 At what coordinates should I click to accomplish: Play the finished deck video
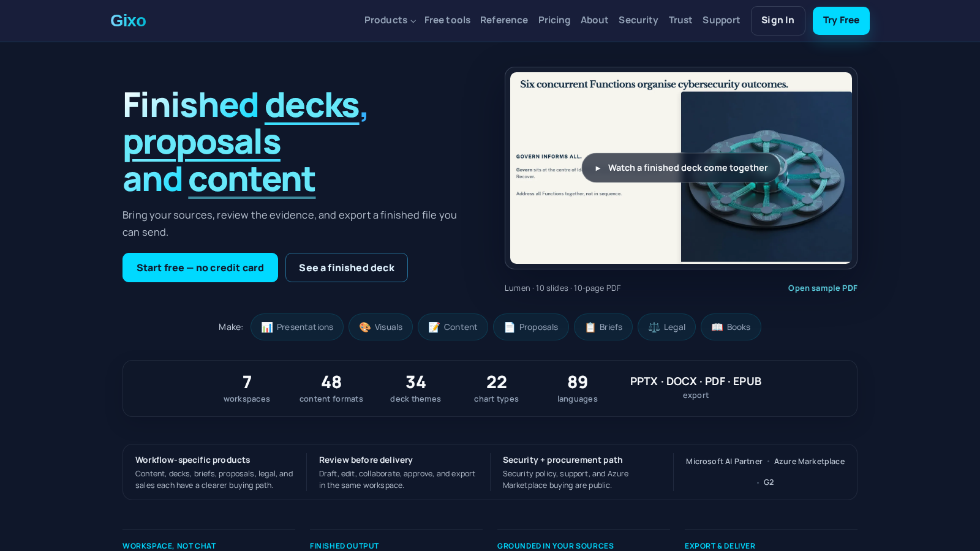click(681, 168)
